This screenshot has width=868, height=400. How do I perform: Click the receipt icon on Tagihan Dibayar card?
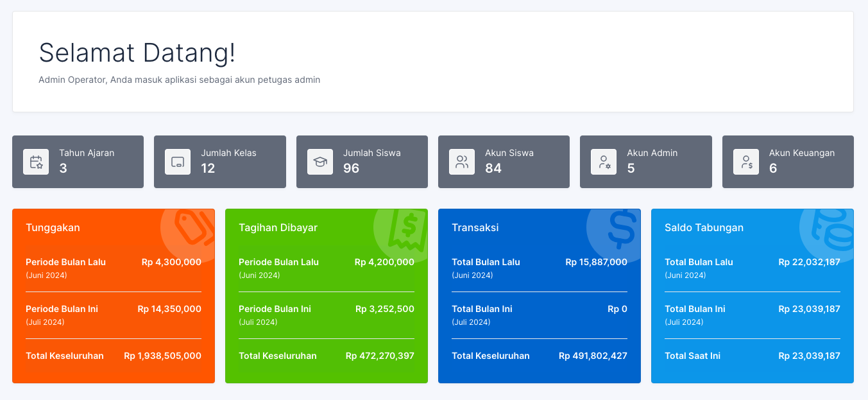(x=405, y=229)
